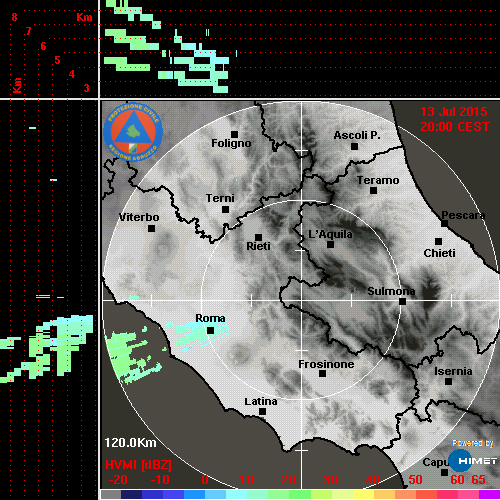This screenshot has height=500, width=500.
Task: Click the HIMET logo
Action: coord(472,461)
